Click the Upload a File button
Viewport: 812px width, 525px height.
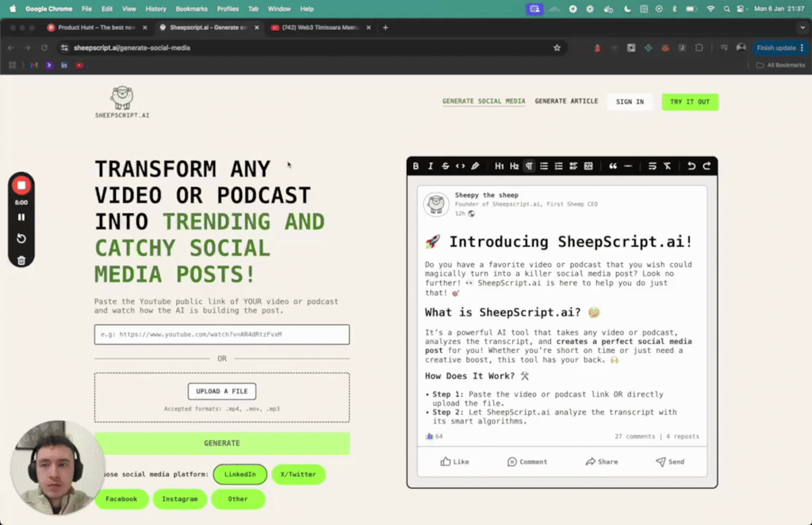(222, 392)
